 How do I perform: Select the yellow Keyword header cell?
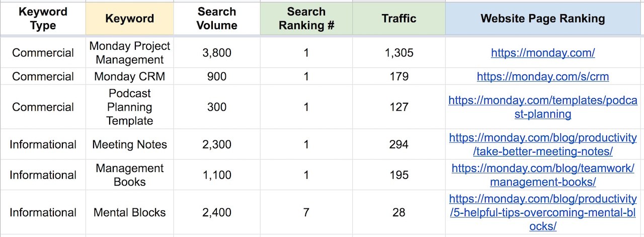click(130, 19)
